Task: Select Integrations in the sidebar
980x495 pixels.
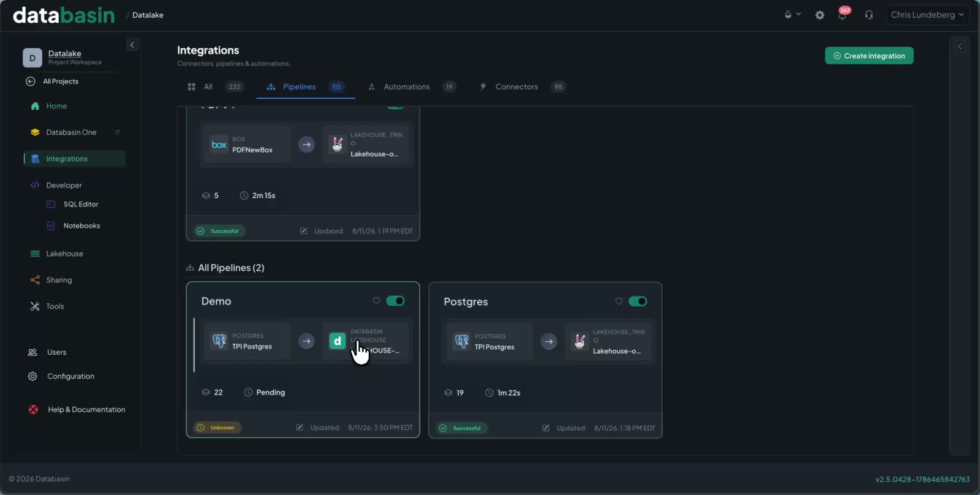Action: pyautogui.click(x=75, y=159)
